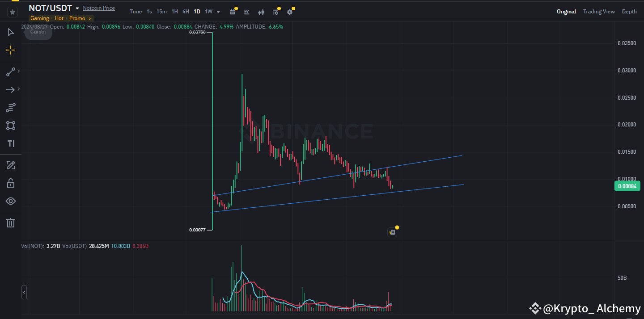
Task: Pick the arrow annotation tool
Action: click(x=11, y=89)
